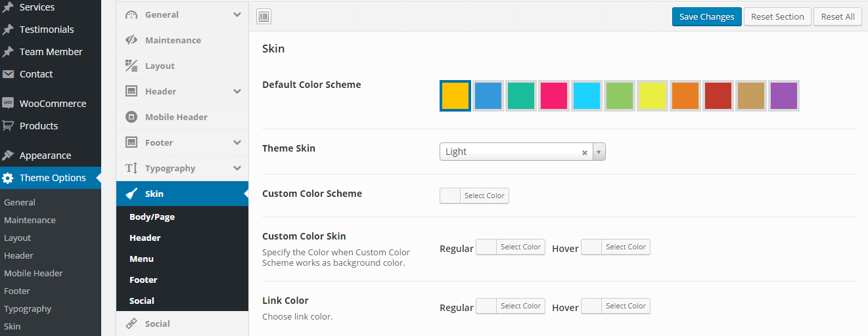
Task: Click the Reset Section button
Action: tap(777, 16)
